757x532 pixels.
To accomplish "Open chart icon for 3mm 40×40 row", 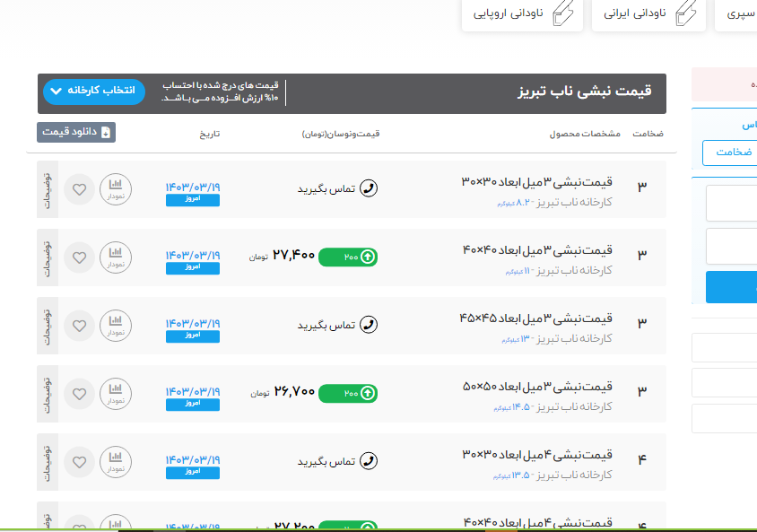I will [x=115, y=257].
